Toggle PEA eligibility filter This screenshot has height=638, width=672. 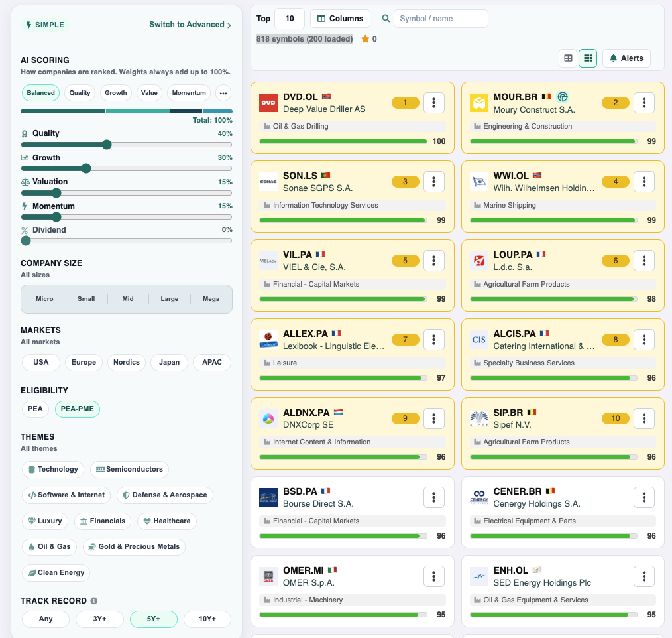pyautogui.click(x=35, y=409)
